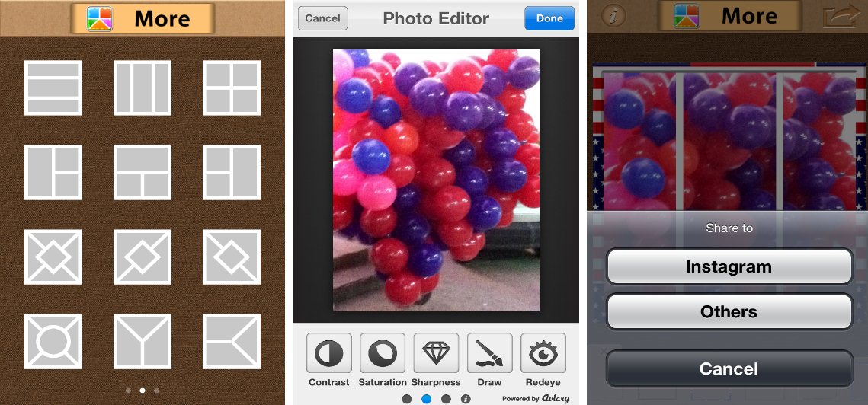
Task: Open the Draw brush tool
Action: [x=490, y=353]
